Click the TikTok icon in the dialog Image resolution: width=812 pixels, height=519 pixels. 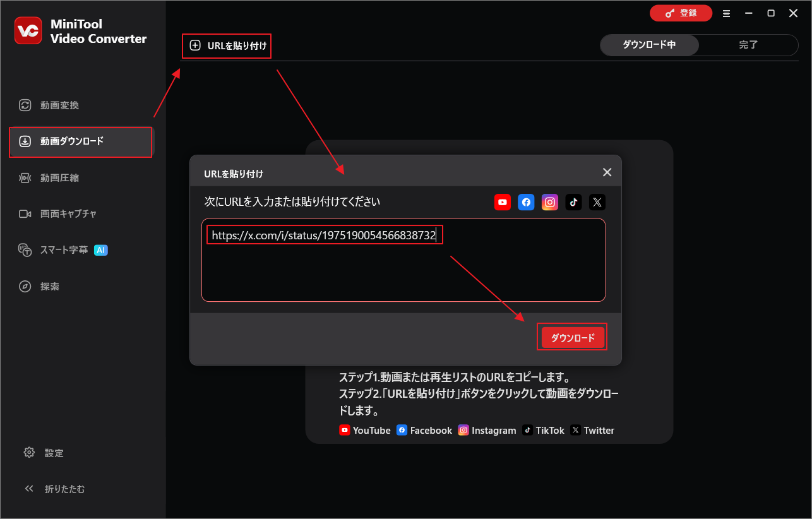click(573, 202)
